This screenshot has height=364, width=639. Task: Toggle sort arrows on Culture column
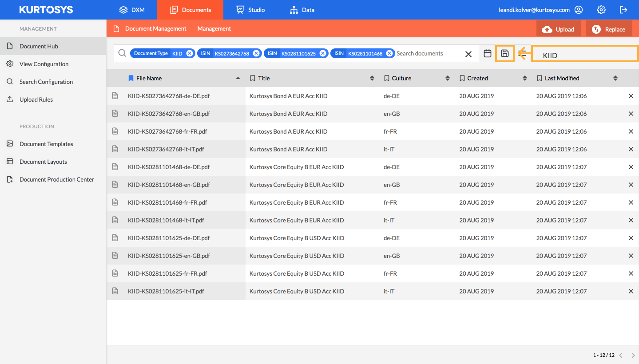pos(448,78)
